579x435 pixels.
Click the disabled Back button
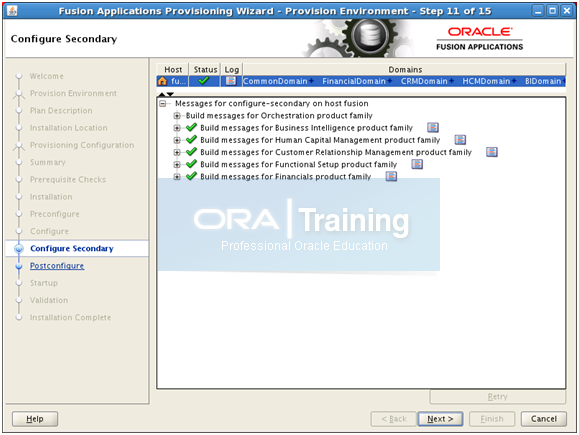[394, 419]
